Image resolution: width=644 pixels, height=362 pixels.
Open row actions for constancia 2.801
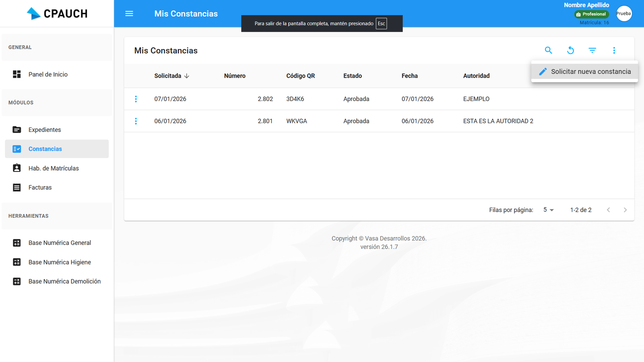point(136,121)
